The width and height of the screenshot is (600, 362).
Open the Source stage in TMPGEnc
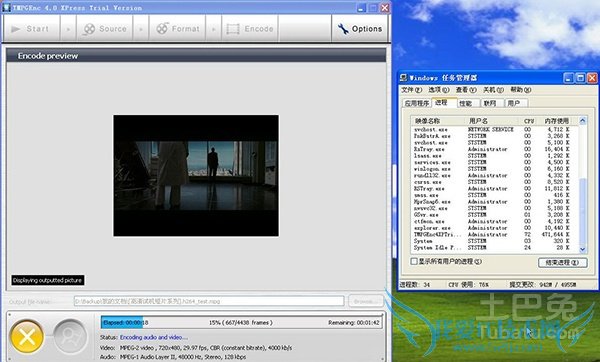coord(105,29)
